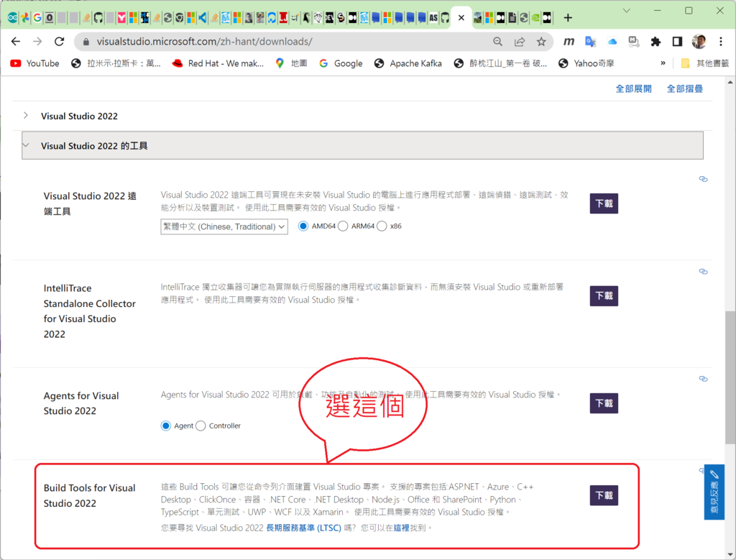Expand the Visual Studio 2022 section

click(x=362, y=116)
